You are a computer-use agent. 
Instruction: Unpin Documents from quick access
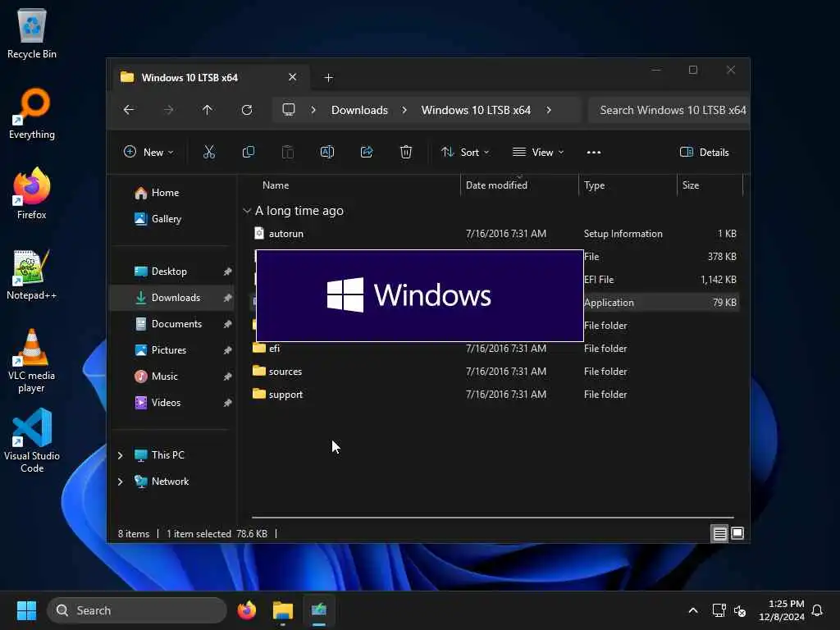[x=228, y=324]
